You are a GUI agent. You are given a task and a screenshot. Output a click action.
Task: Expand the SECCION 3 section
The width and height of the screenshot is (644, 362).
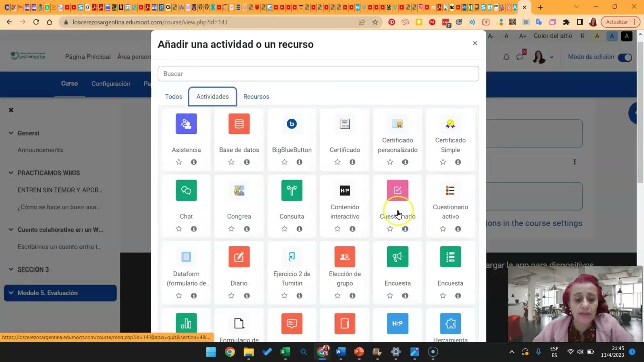(11, 269)
